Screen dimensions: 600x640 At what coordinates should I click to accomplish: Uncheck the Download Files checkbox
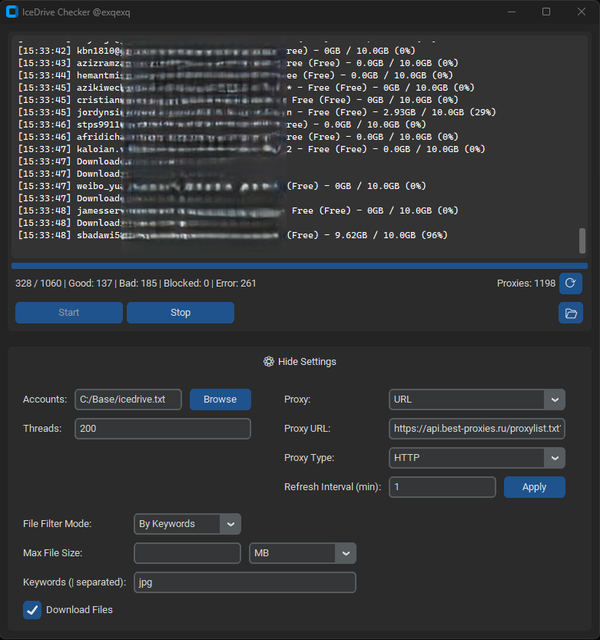point(32,610)
